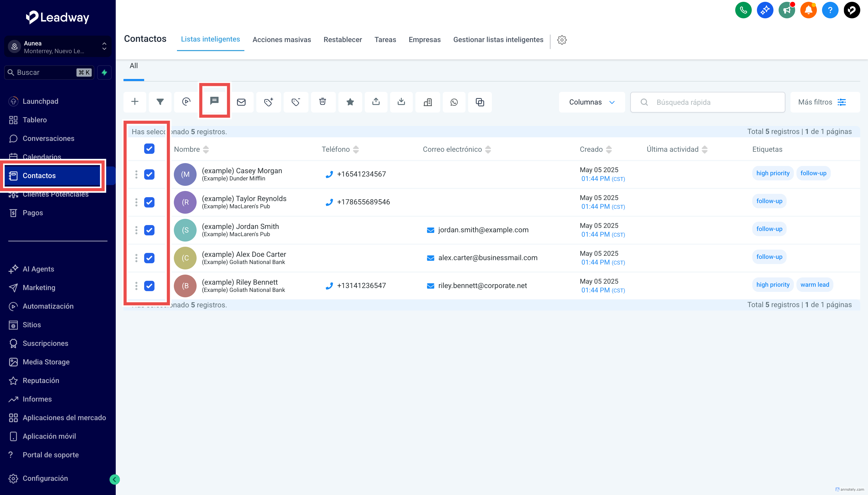Viewport: 868px width, 495px height.
Task: Open the Empresas tab
Action: click(424, 39)
